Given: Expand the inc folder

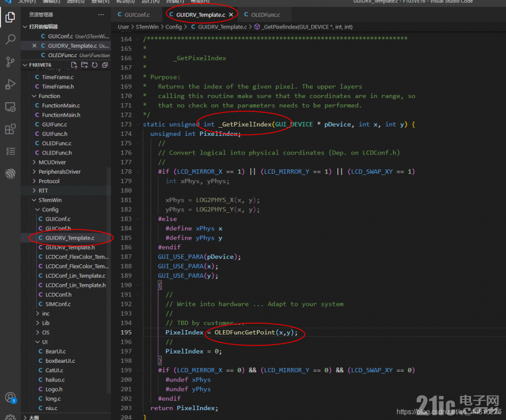Looking at the screenshot, I should tap(38, 314).
